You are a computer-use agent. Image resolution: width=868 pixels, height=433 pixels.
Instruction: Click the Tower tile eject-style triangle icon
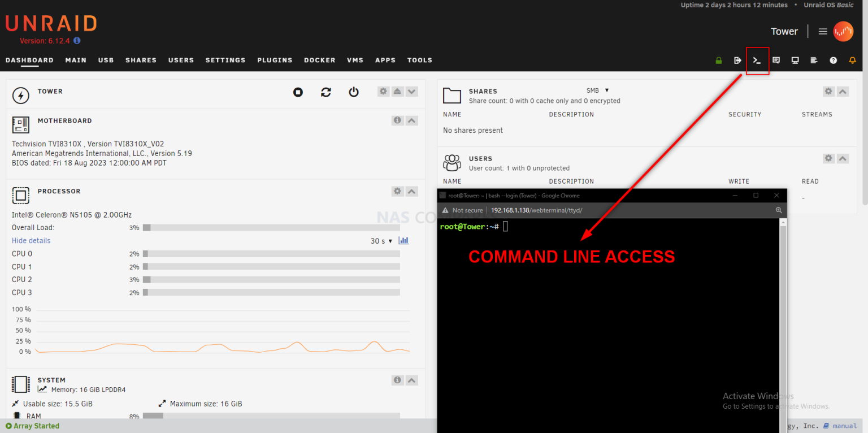(398, 91)
